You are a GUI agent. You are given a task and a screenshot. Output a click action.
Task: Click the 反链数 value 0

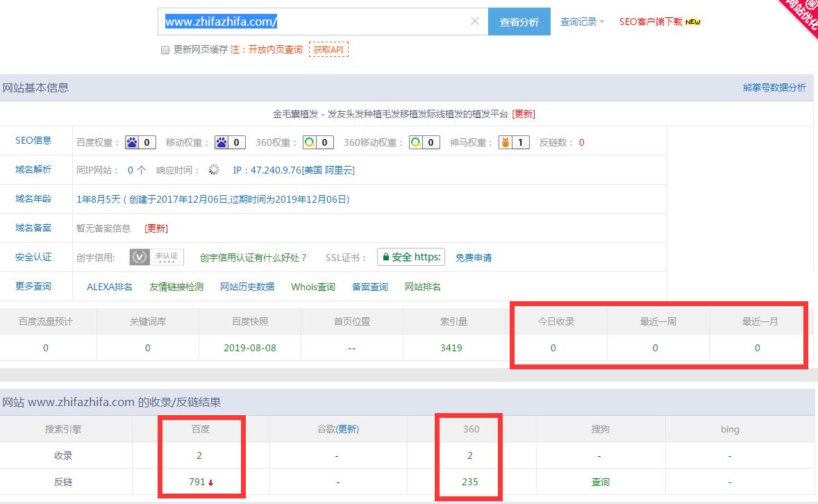(x=582, y=142)
